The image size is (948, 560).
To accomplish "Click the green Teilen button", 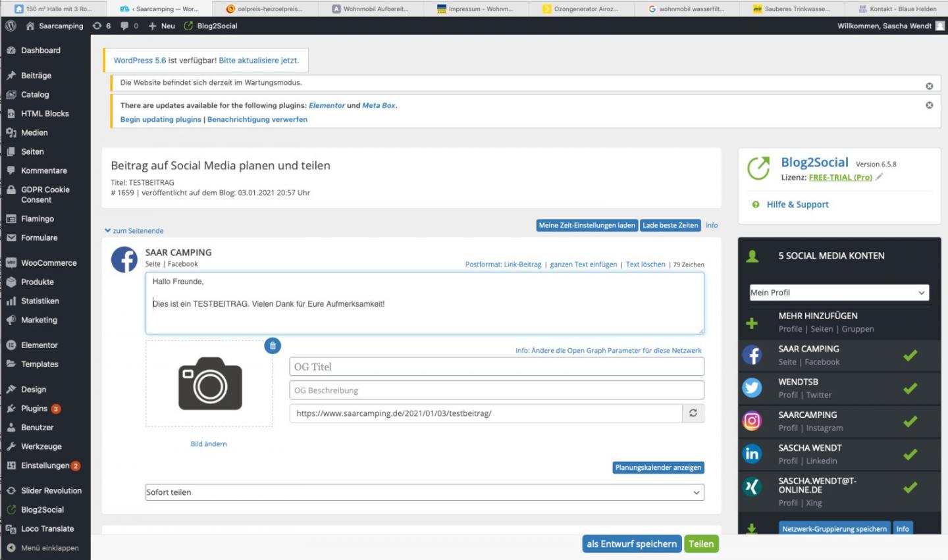I will click(x=701, y=544).
